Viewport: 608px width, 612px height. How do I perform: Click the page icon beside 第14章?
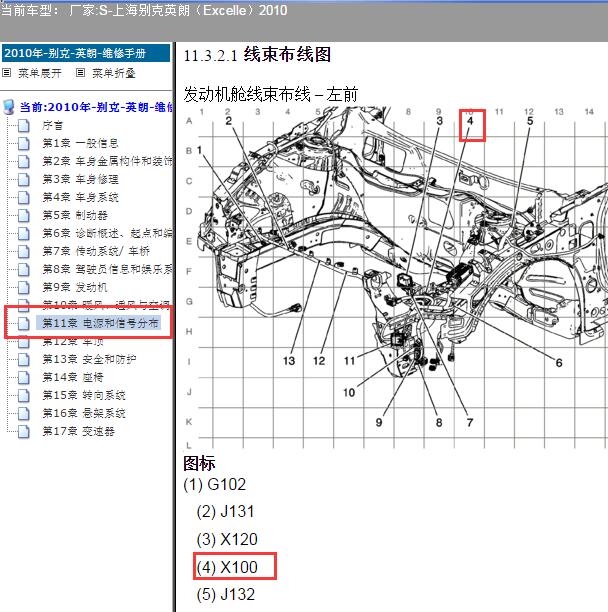pos(24,377)
